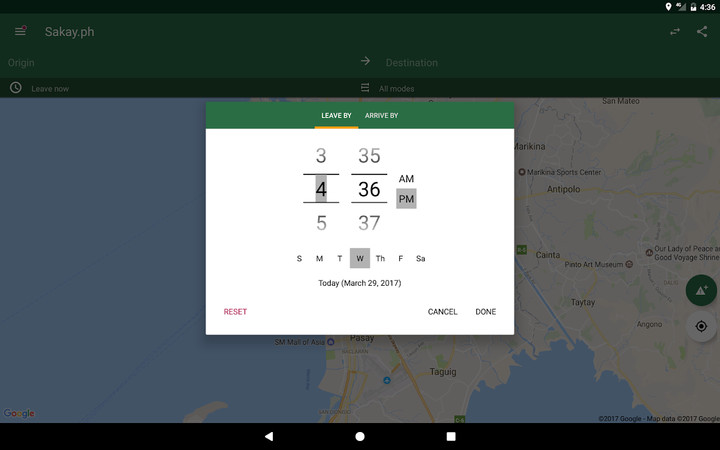
Task: Select Wednesday (W) day
Action: pyautogui.click(x=360, y=259)
